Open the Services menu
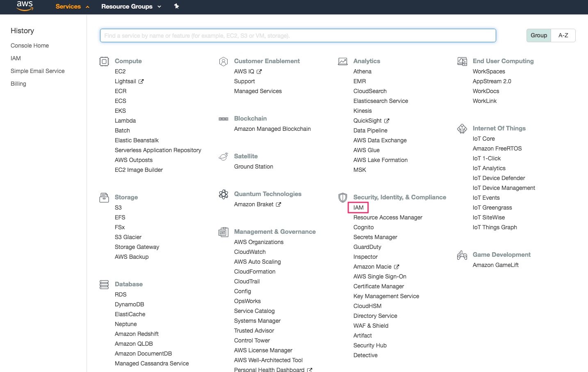Image resolution: width=588 pixels, height=372 pixels. click(68, 7)
